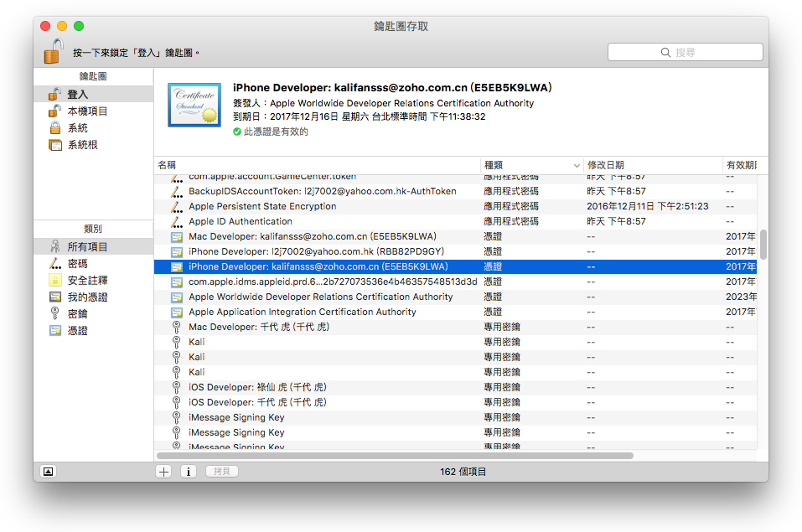Click the sort chevron in 種類 column
The height and width of the screenshot is (532, 802).
577,166
